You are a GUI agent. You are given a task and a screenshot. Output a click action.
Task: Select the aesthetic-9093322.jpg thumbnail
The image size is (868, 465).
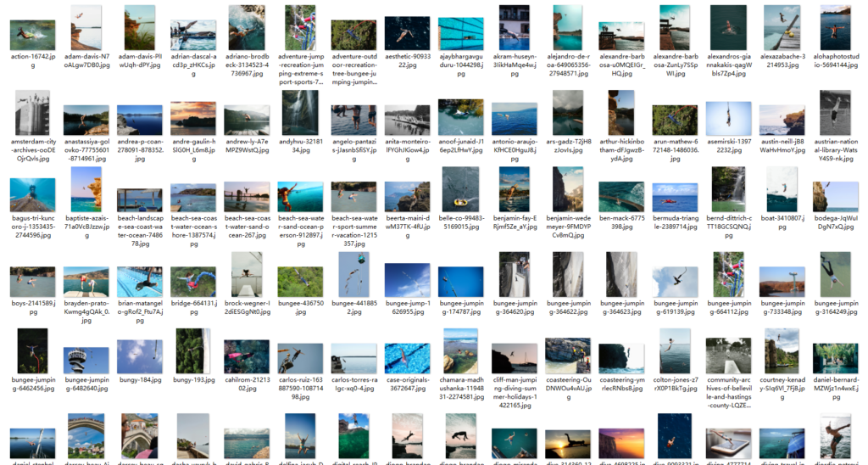(x=408, y=33)
